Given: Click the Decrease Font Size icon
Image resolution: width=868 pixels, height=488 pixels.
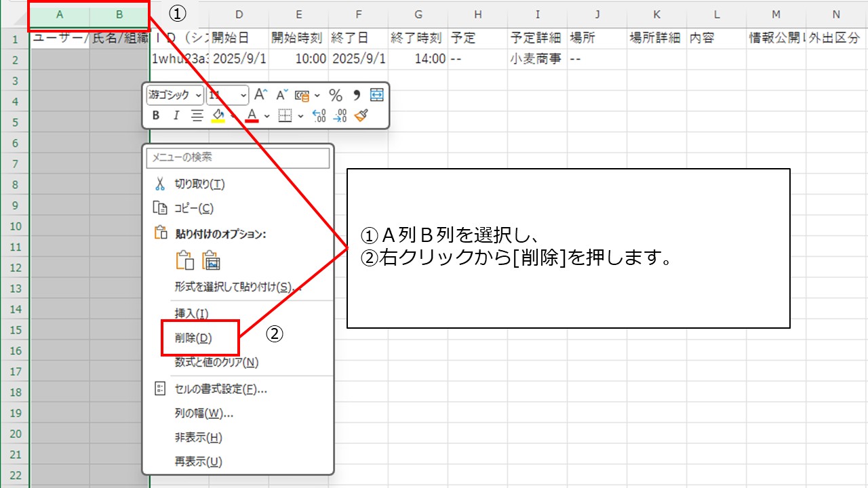Looking at the screenshot, I should coord(281,96).
